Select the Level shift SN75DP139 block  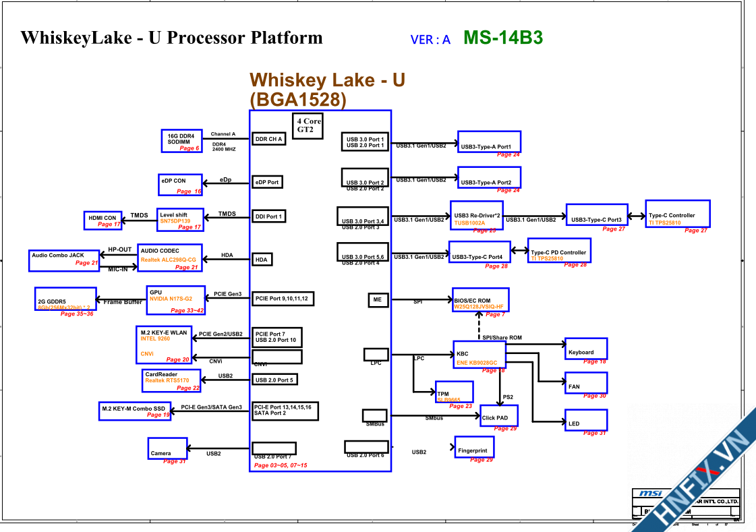pos(180,218)
